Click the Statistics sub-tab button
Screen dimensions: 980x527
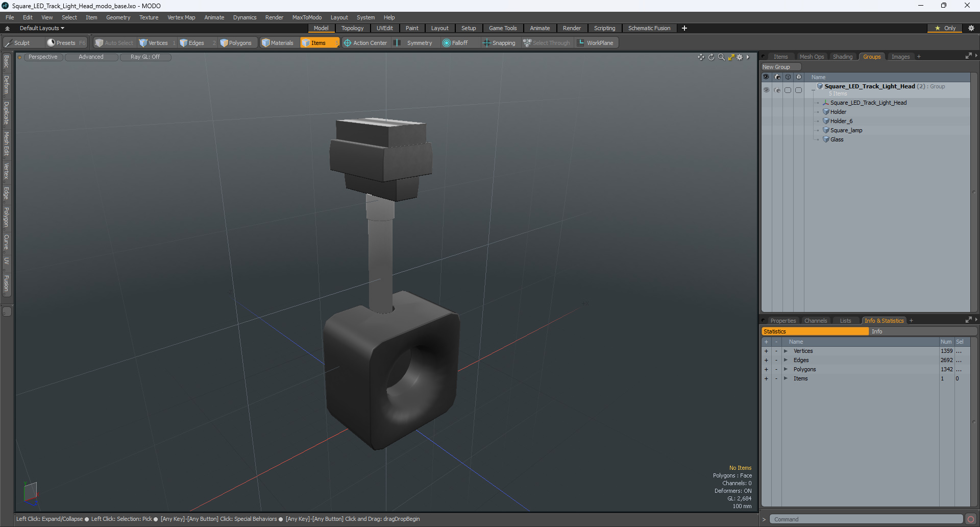point(815,331)
